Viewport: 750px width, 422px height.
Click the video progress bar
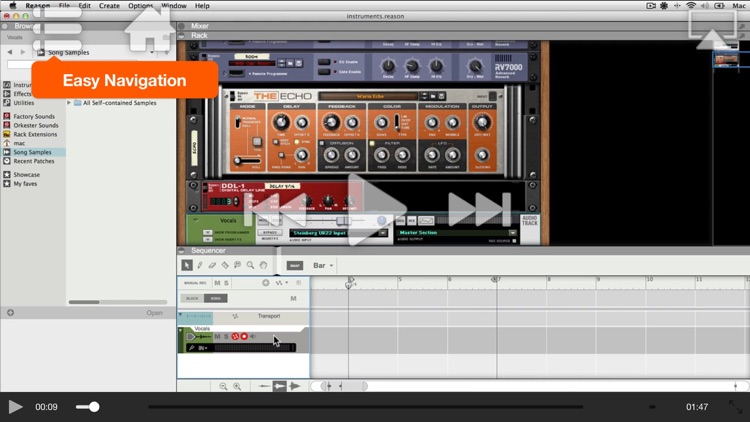[365, 407]
